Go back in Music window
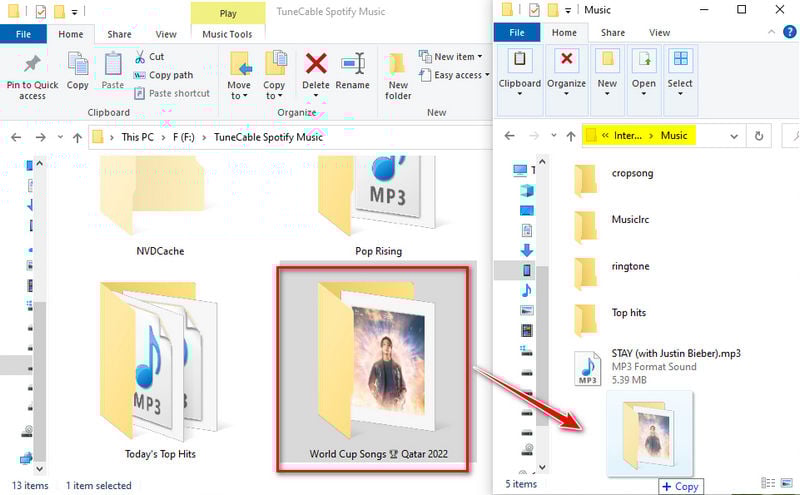The width and height of the screenshot is (800, 495). pyautogui.click(x=509, y=136)
